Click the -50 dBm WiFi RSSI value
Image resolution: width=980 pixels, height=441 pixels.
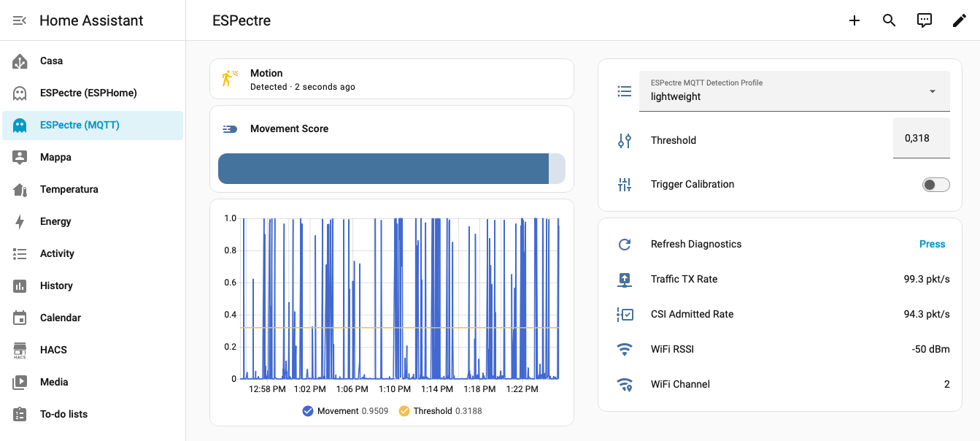[x=931, y=350]
